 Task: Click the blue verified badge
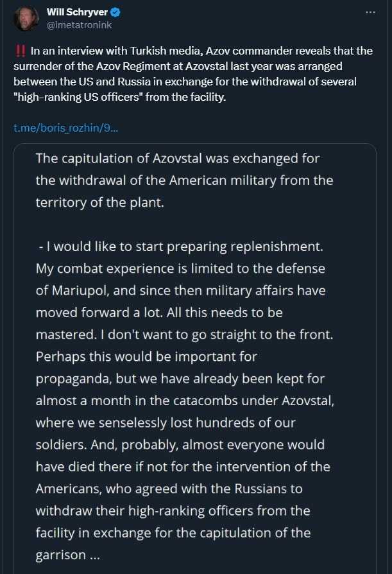pos(117,12)
